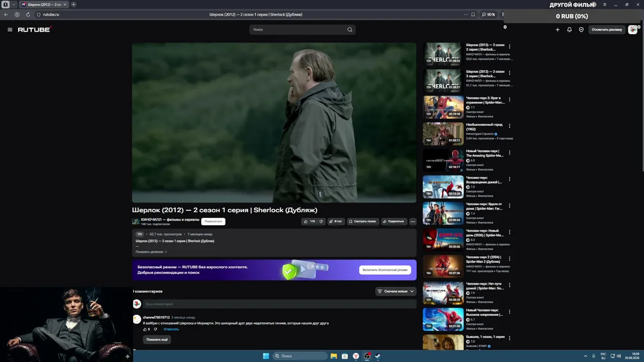644x362 pixels.
Task: Open options for 'Человек-паук: Возвращение домой'
Action: coord(509,179)
